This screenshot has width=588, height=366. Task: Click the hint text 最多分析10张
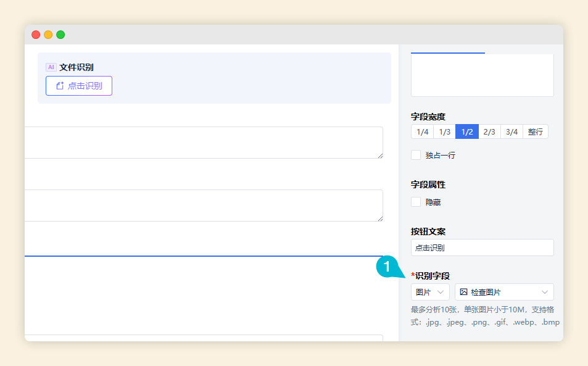pos(434,309)
